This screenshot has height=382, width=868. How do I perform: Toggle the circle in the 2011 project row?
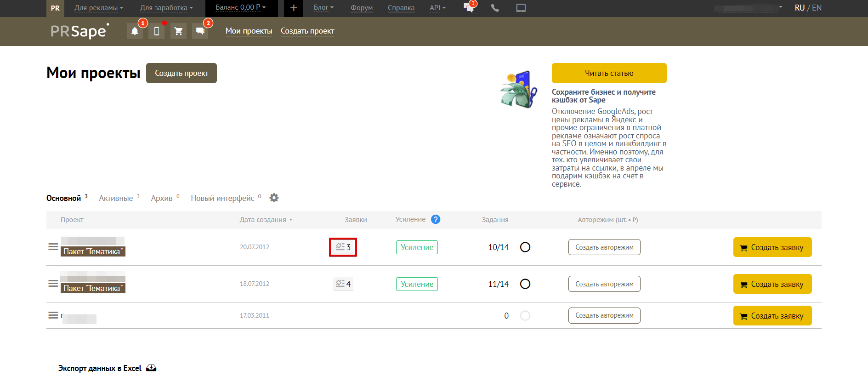pos(525,316)
